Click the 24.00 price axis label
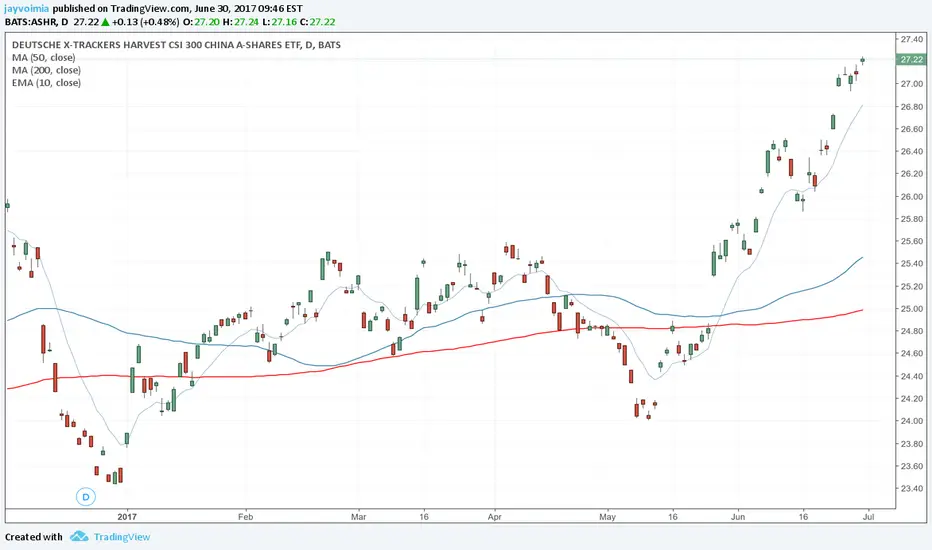This screenshot has height=550, width=932. click(x=911, y=421)
